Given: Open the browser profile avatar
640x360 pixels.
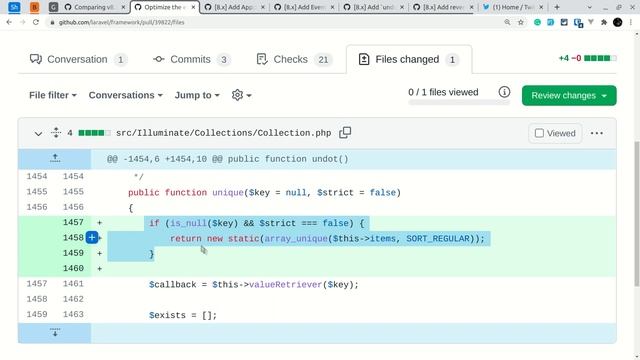Looking at the screenshot, I should 618,22.
